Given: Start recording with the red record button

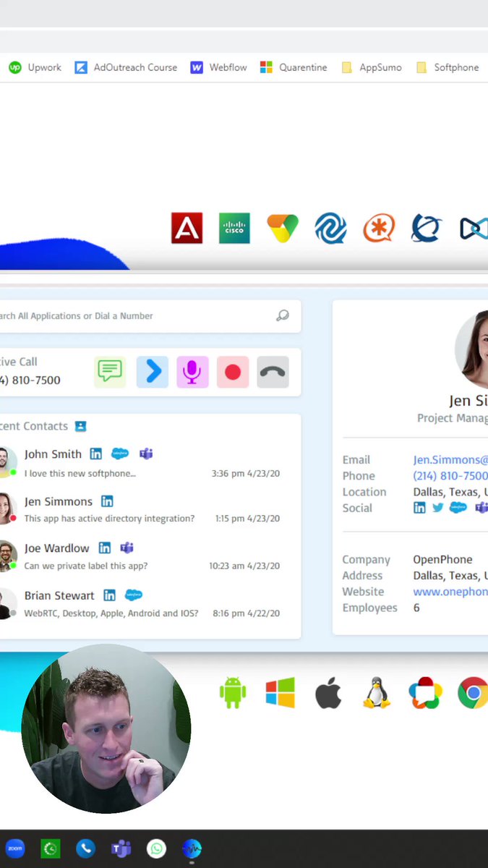Looking at the screenshot, I should pyautogui.click(x=233, y=372).
